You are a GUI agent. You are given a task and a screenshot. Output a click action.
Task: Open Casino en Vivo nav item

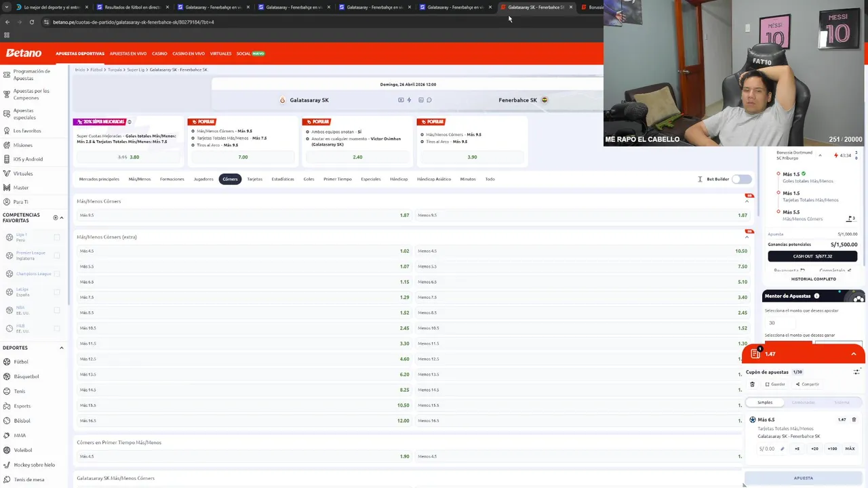[189, 54]
